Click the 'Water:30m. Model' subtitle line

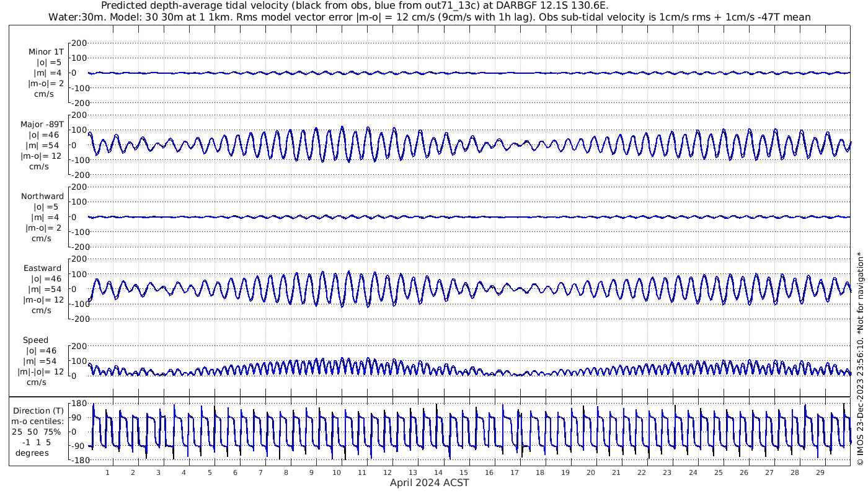(x=430, y=17)
